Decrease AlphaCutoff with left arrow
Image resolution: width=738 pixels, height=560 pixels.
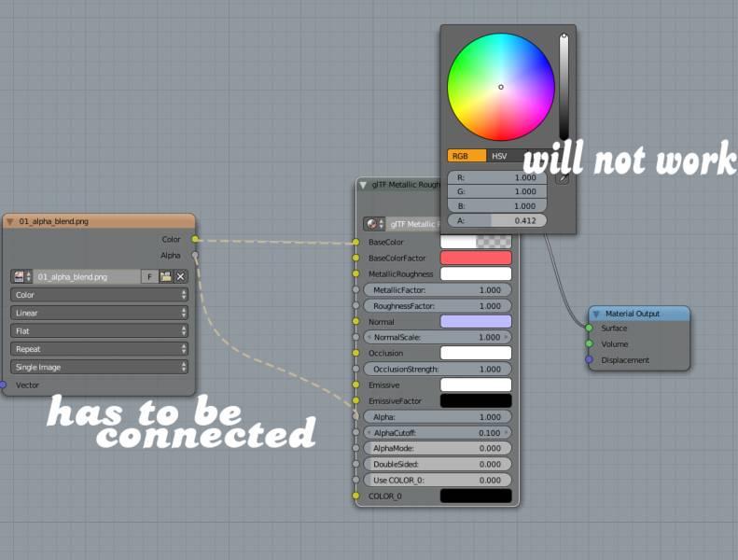coord(369,433)
